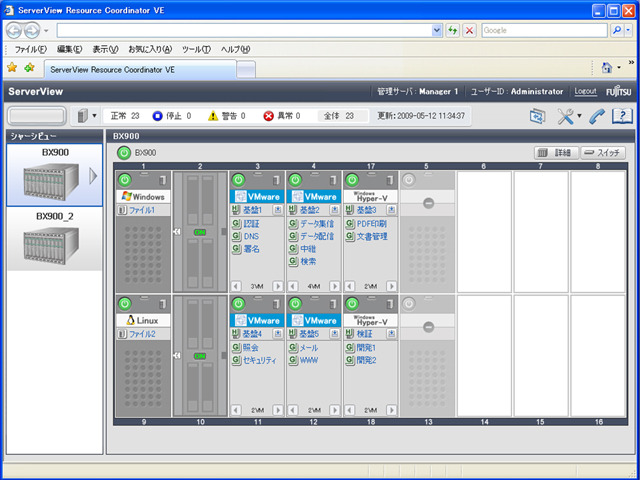Click the browser address bar field

[x=244, y=30]
